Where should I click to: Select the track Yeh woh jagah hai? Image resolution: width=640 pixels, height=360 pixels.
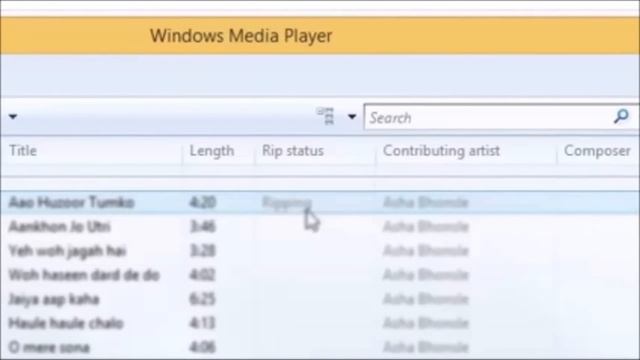(67, 251)
